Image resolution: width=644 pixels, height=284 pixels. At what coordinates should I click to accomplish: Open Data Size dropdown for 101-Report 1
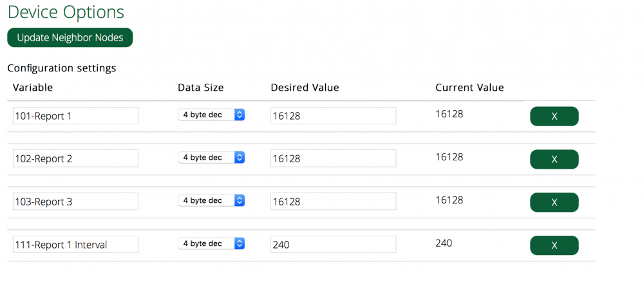(x=211, y=115)
